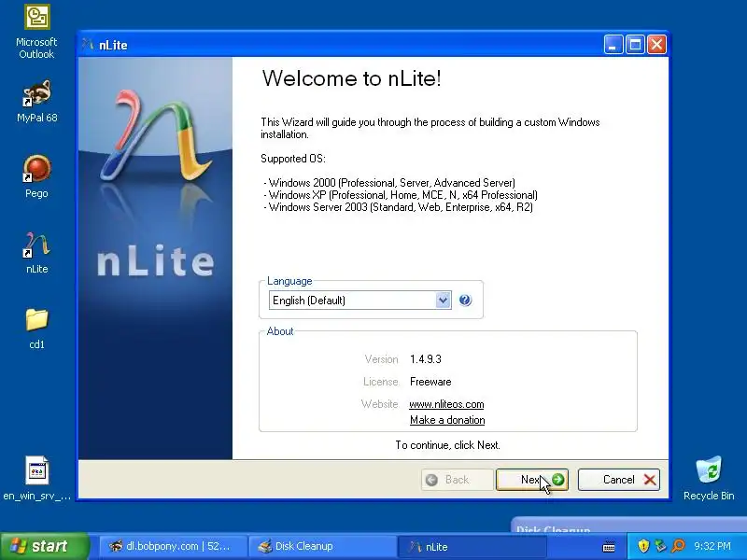The image size is (747, 560).
Task: Click the Windows 2000 supported OS line
Action: pyautogui.click(x=389, y=183)
